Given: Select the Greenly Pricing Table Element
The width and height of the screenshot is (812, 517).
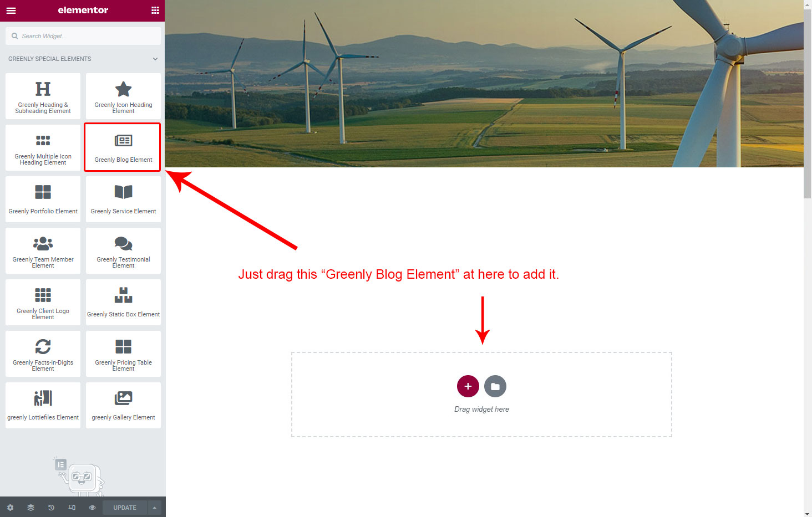Looking at the screenshot, I should (123, 354).
